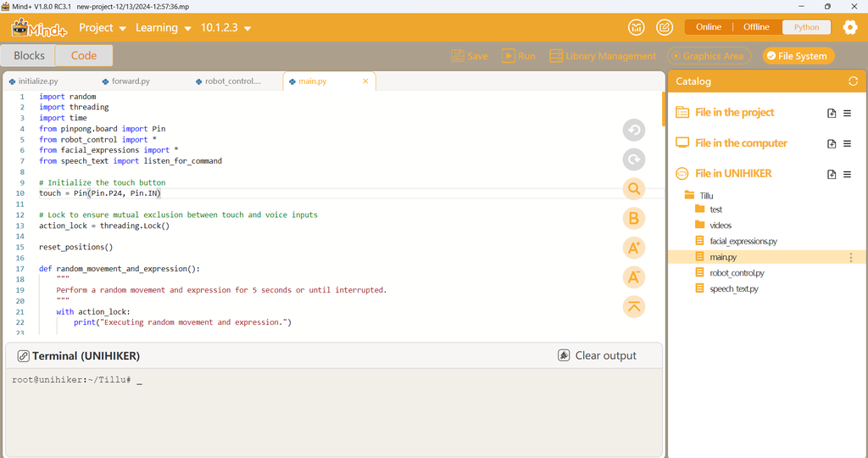Select speech_text.py in the catalog
Viewport: 868px width, 458px height.
(726, 288)
